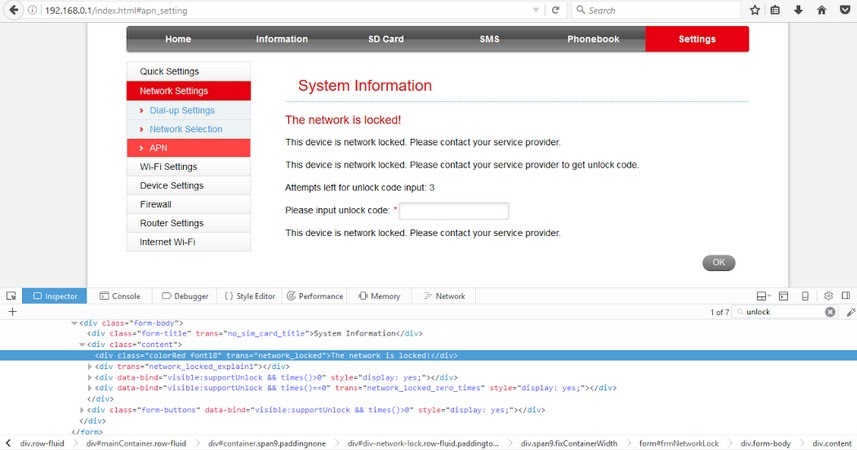Viewport: 857px width, 450px height.
Task: Open Firewall in the sidebar
Action: 189,204
